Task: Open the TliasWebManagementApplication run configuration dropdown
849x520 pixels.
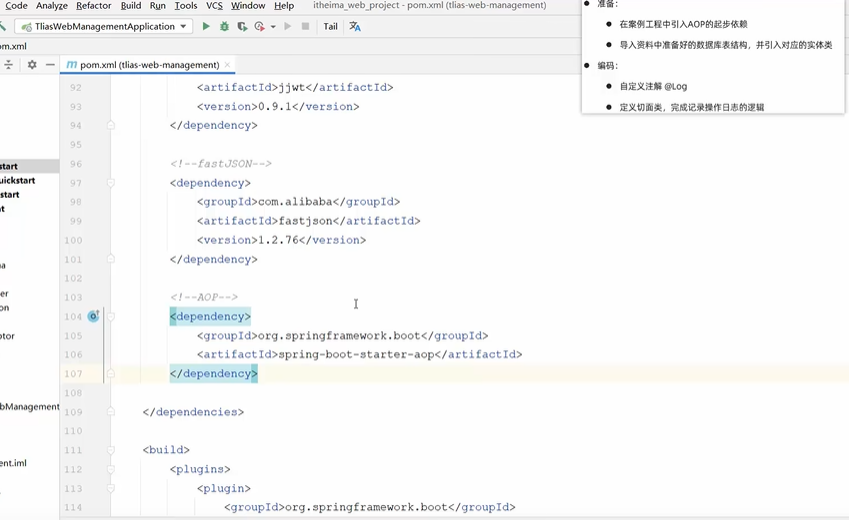Action: point(103,26)
